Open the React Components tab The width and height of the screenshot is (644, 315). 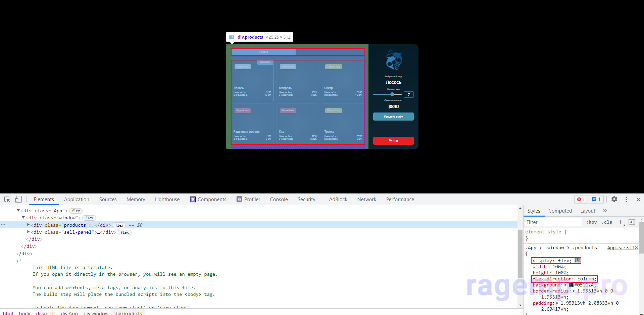tap(208, 199)
